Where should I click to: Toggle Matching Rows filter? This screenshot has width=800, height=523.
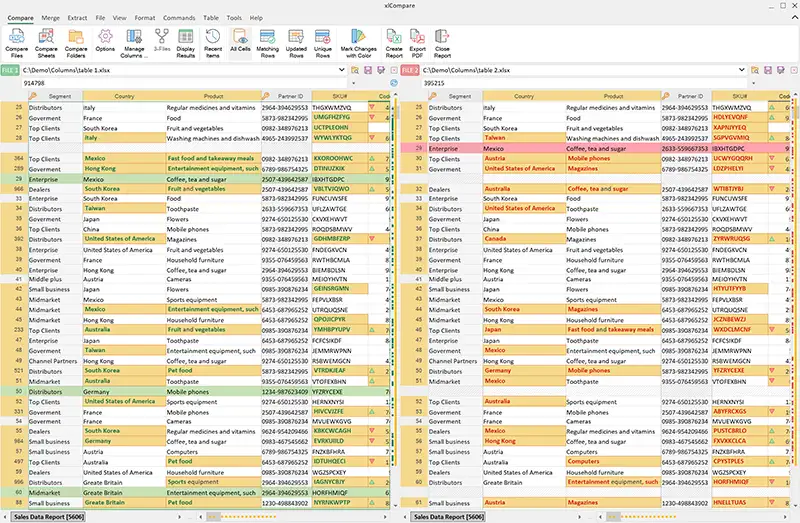[x=267, y=43]
